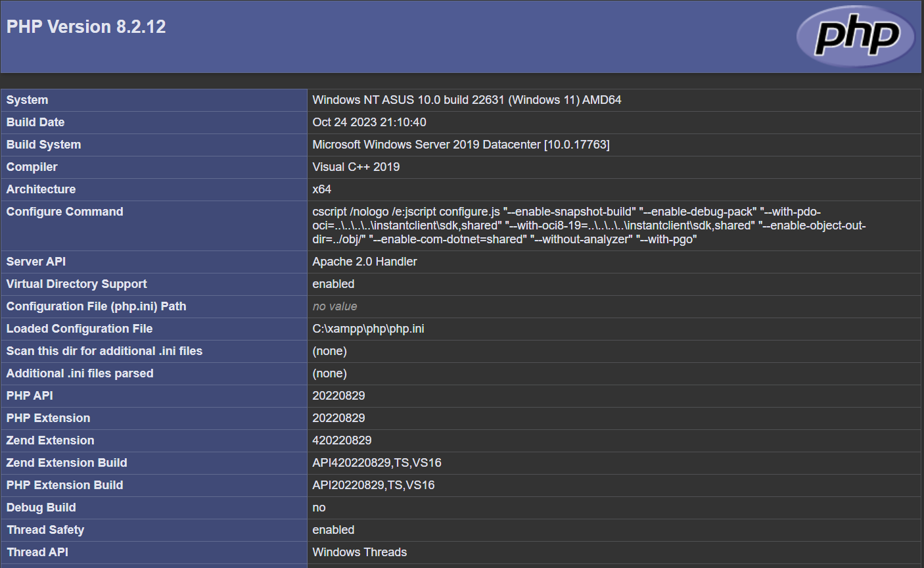The width and height of the screenshot is (924, 568).
Task: Click the API420220829,TS,VS16 build value
Action: coord(377,463)
